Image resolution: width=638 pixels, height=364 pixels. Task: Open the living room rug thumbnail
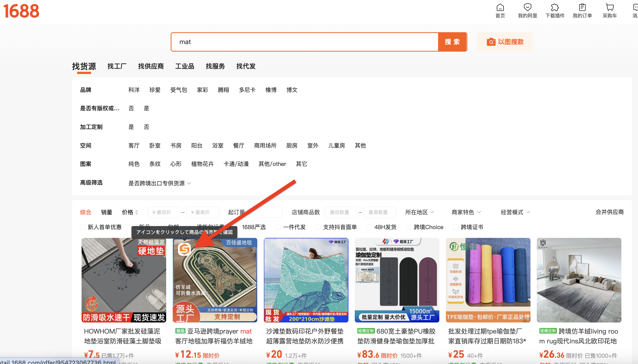pyautogui.click(x=579, y=280)
